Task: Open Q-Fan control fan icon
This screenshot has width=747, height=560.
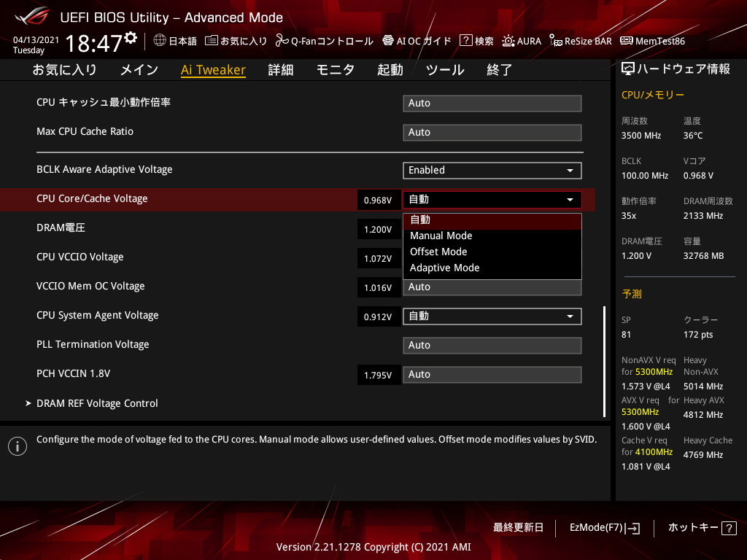Action: (282, 41)
